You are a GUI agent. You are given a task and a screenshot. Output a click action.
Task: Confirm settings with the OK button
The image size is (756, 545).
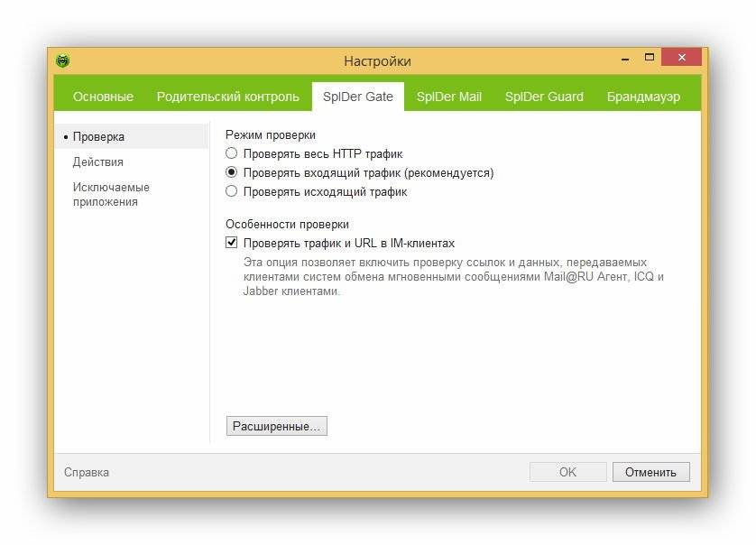[567, 472]
